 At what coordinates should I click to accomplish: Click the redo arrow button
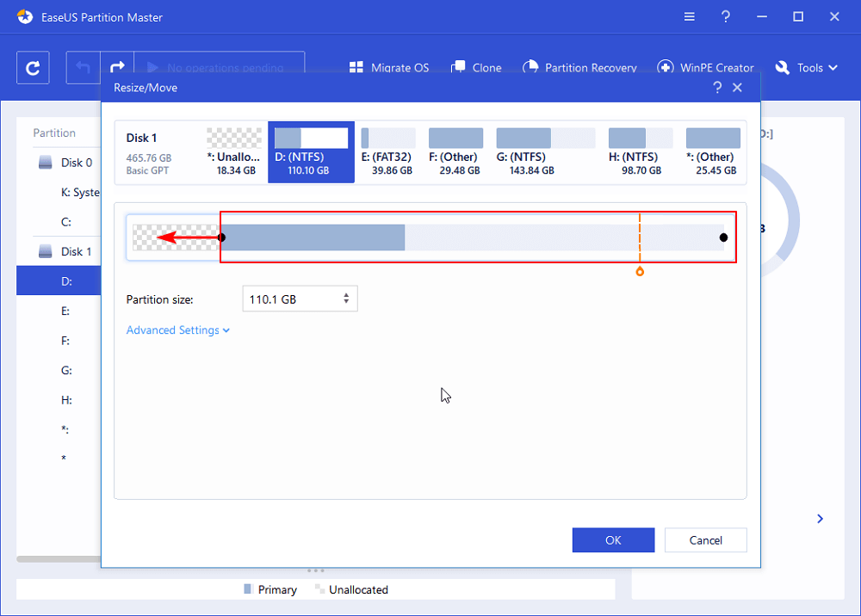(x=117, y=67)
